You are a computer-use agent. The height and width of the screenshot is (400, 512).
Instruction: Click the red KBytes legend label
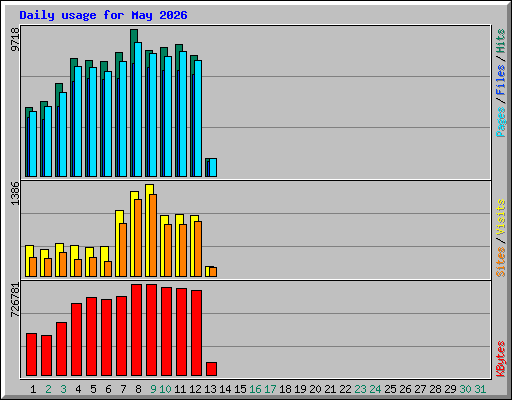(x=500, y=359)
